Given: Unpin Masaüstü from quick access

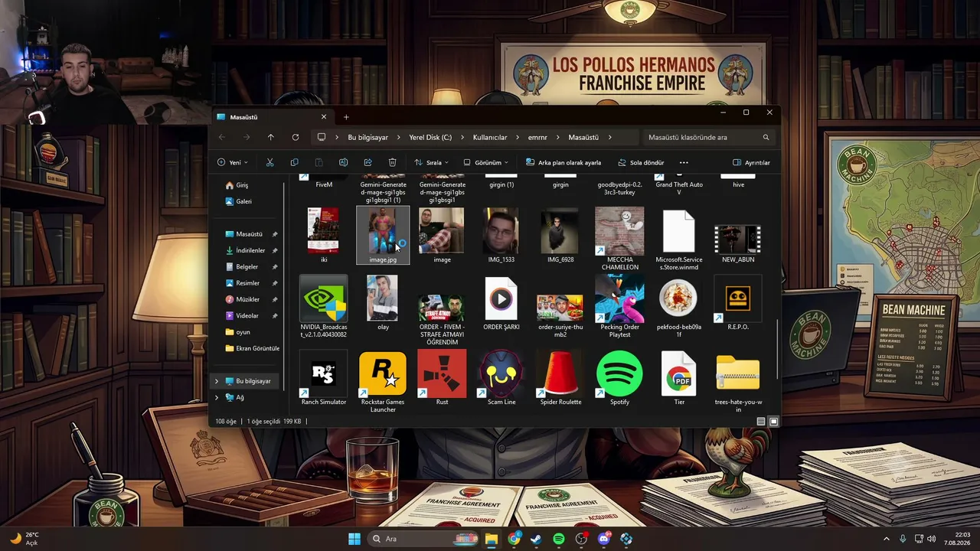Looking at the screenshot, I should 274,234.
